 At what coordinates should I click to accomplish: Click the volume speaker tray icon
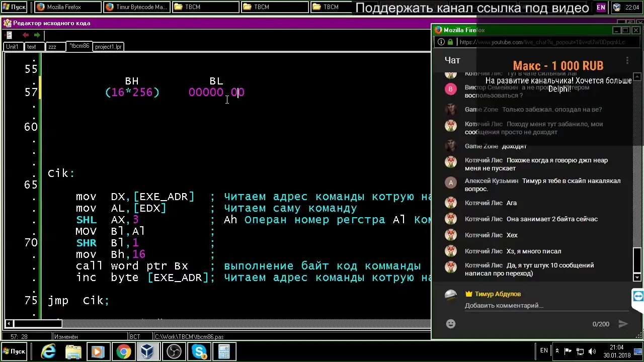coord(592,351)
